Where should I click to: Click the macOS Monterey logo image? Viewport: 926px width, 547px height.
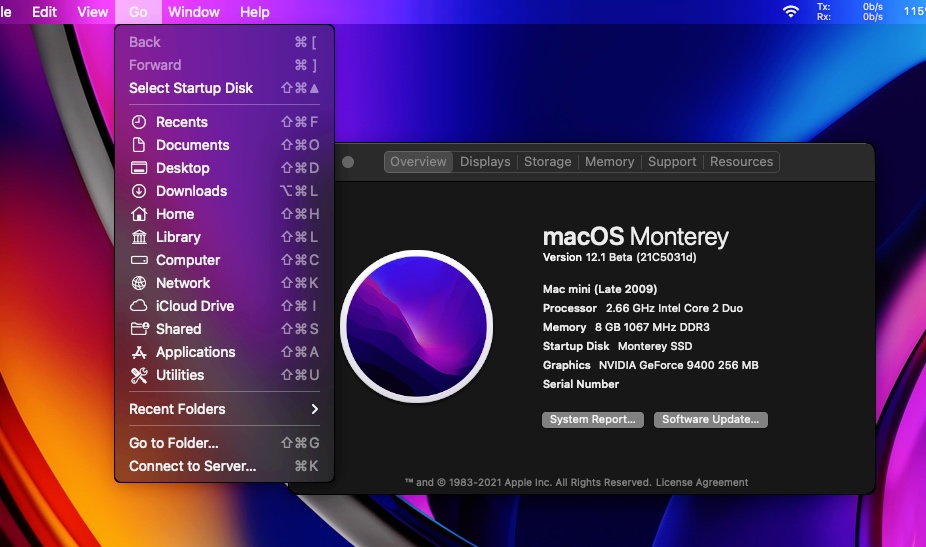click(x=416, y=326)
